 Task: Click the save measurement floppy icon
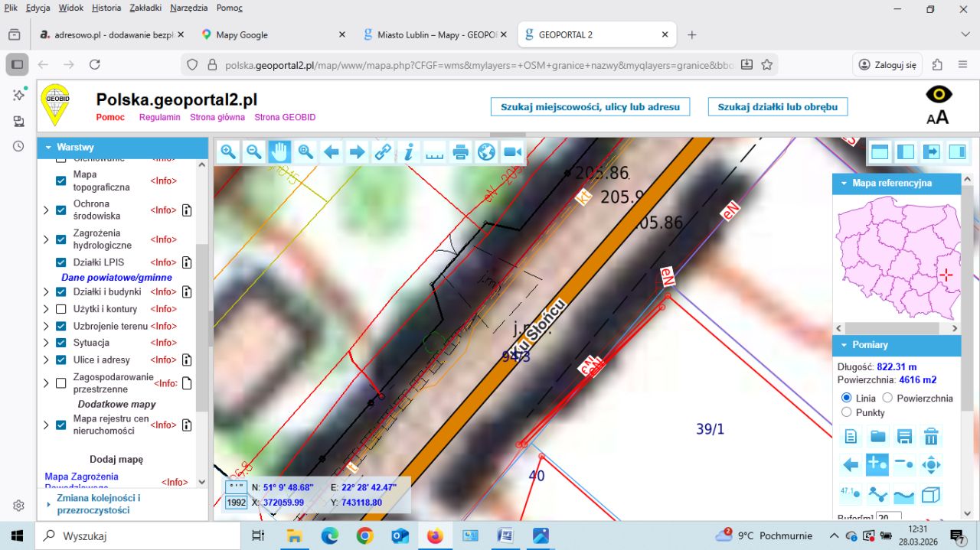click(904, 437)
